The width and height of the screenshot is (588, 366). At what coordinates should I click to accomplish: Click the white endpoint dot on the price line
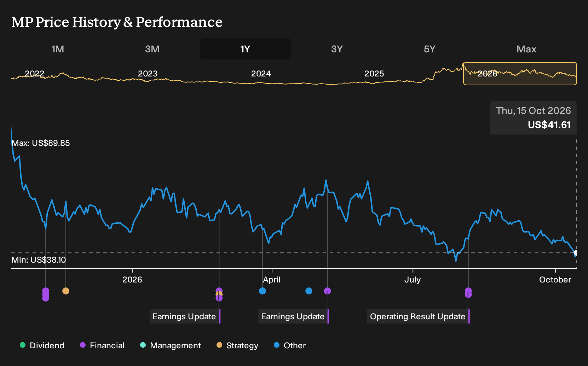point(576,253)
